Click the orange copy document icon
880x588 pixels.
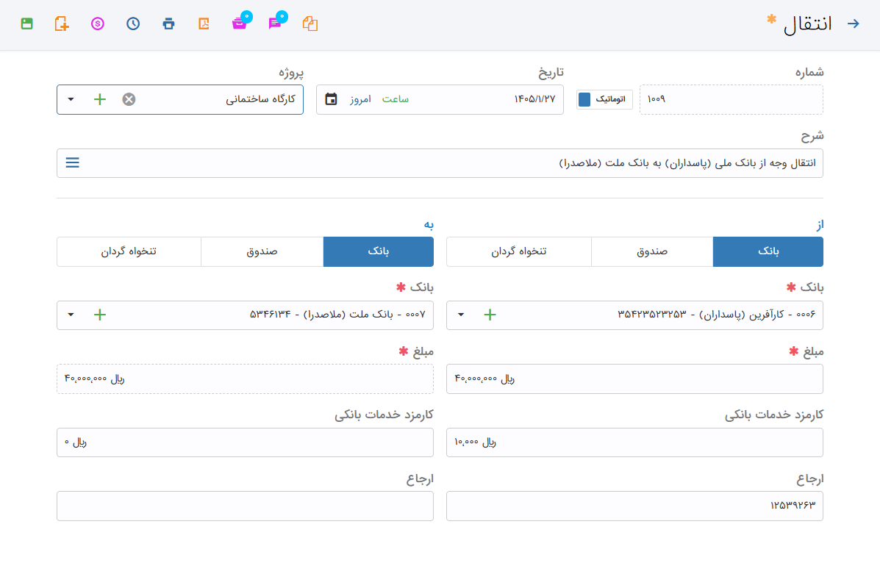point(310,24)
